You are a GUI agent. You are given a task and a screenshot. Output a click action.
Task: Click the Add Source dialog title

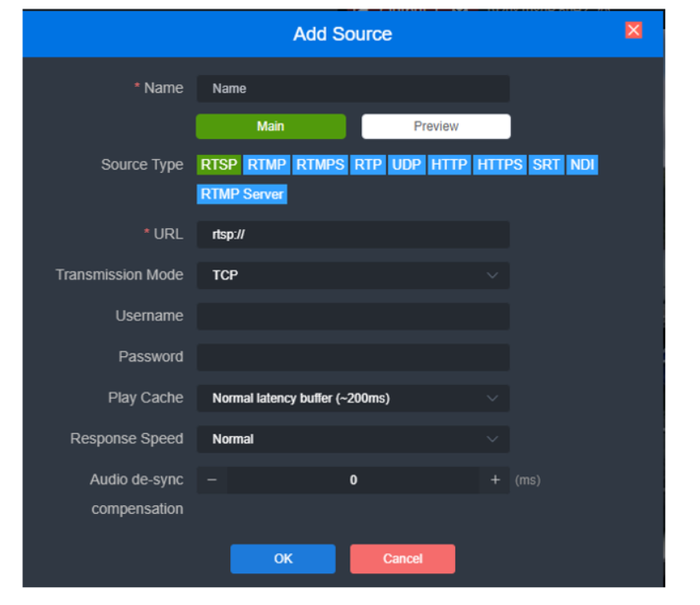click(x=343, y=34)
